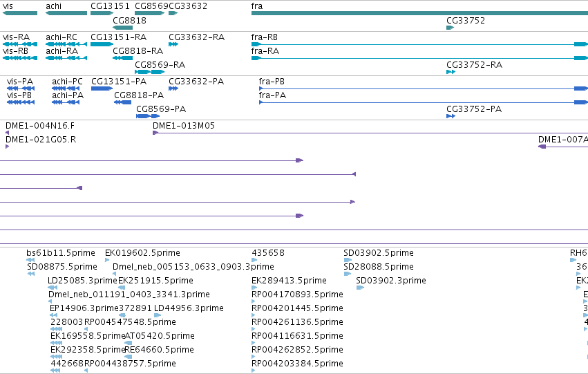Screen dimensions: 588x374
Task: Select the vis-PA protein feature
Action: (x=21, y=88)
